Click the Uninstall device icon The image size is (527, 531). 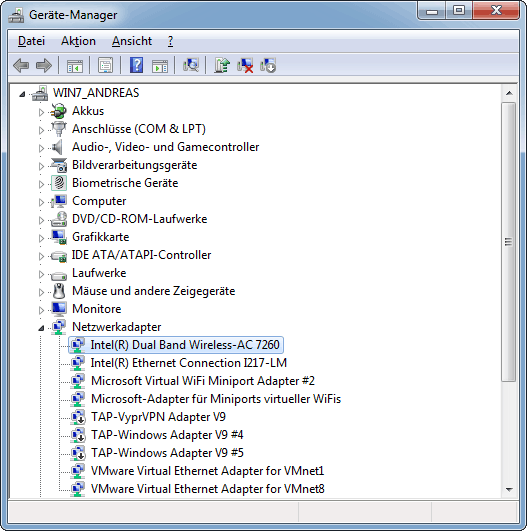pyautogui.click(x=245, y=65)
